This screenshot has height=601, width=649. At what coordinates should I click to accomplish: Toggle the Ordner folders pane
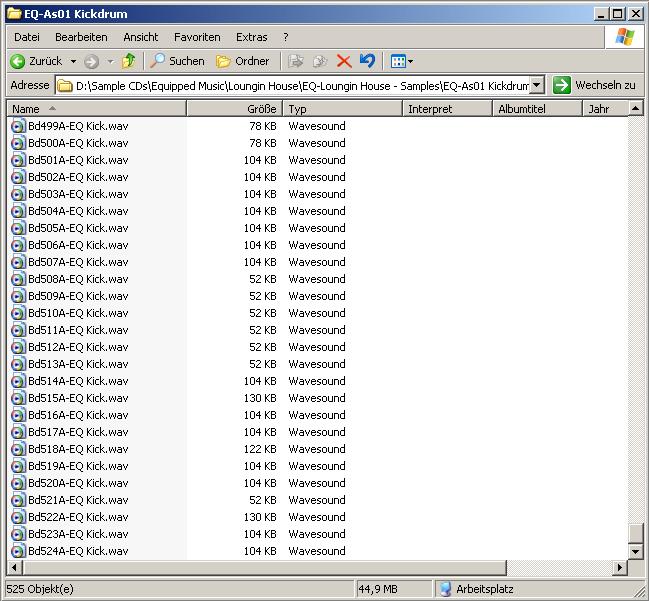pos(243,61)
